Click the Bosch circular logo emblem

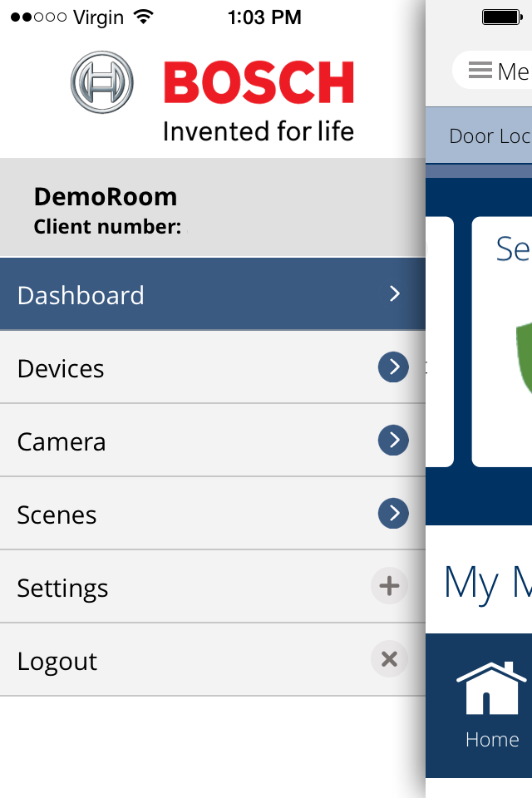pyautogui.click(x=102, y=82)
